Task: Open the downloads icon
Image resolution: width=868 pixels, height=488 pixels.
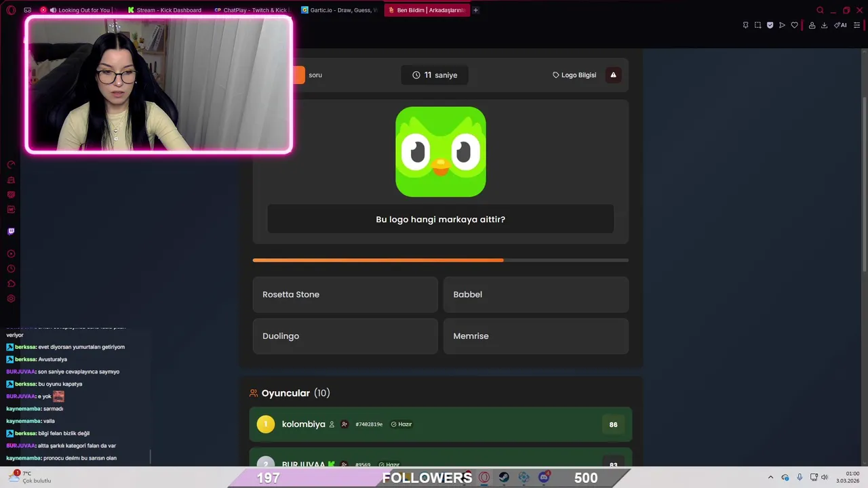Action: click(x=824, y=25)
